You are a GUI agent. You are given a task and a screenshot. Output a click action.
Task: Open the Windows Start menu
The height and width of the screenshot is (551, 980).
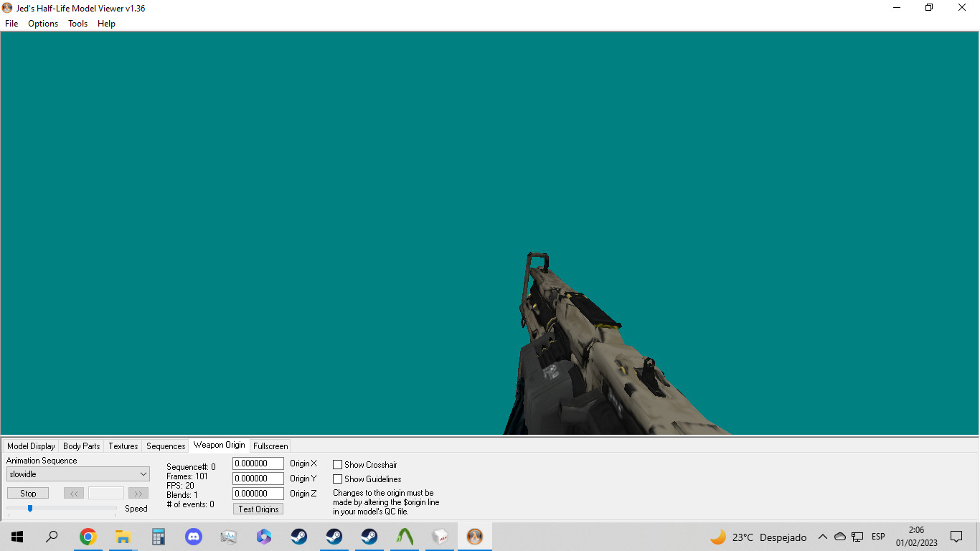tap(17, 537)
